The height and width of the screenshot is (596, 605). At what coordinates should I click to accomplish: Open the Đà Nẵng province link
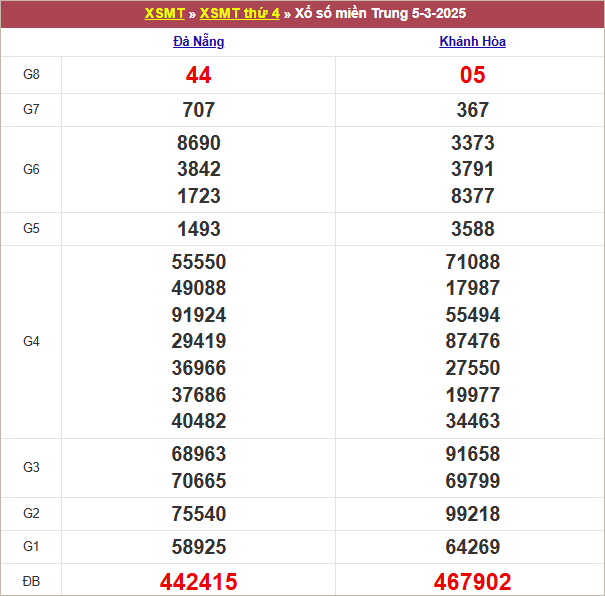point(199,41)
